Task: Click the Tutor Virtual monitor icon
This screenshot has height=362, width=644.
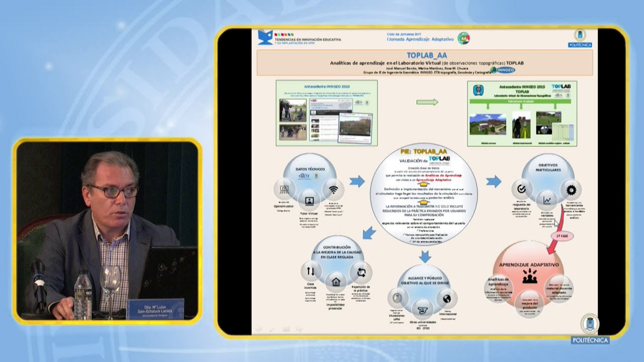Action: click(309, 201)
